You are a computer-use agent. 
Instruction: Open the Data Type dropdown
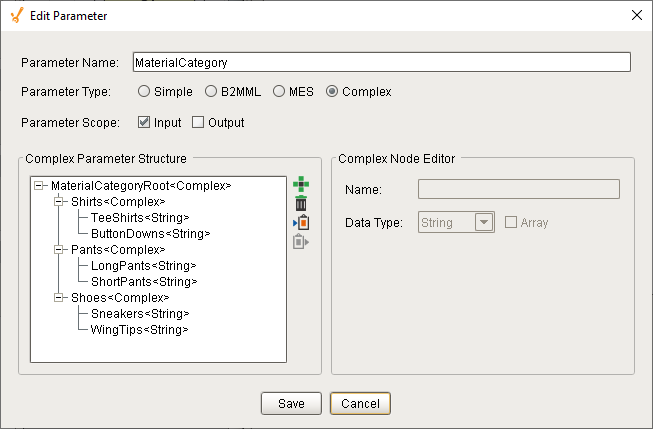(484, 222)
